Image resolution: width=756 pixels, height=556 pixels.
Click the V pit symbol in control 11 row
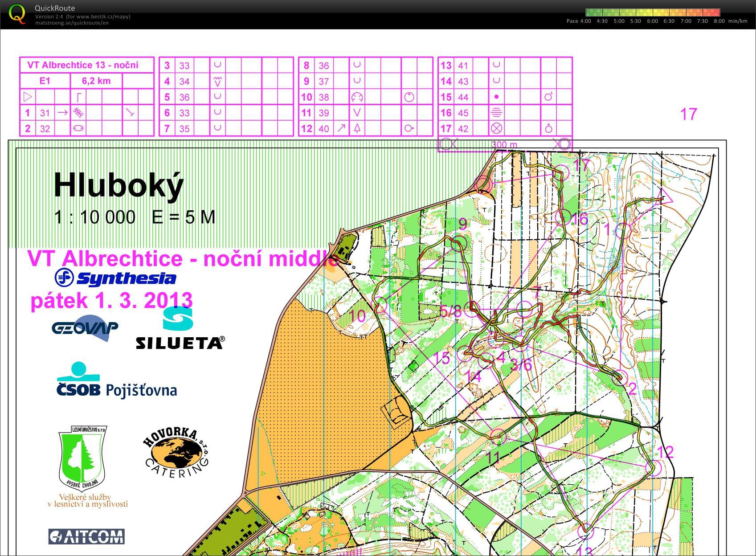click(357, 113)
